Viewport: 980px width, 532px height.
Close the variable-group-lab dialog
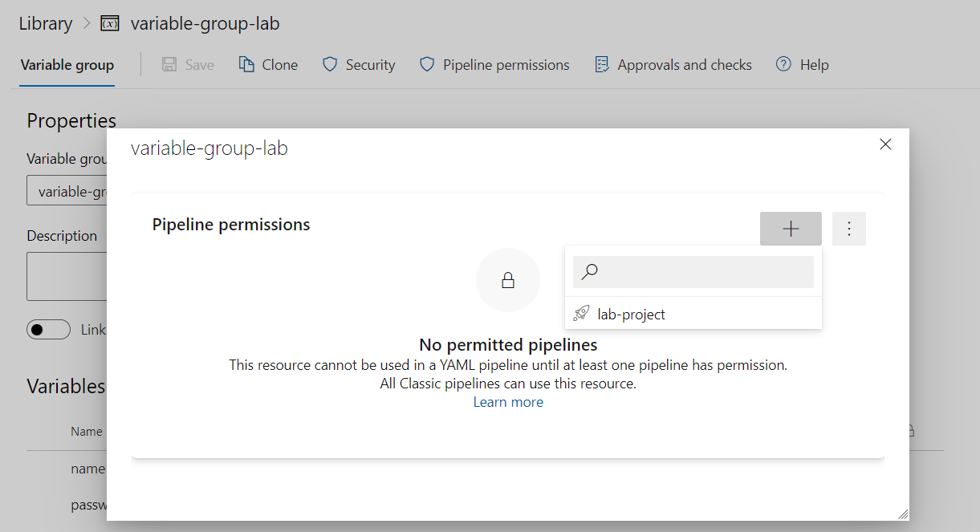[885, 144]
